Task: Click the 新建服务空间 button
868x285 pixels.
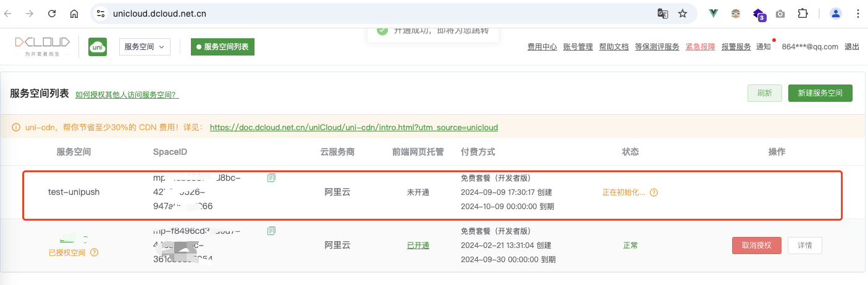Action: [820, 93]
